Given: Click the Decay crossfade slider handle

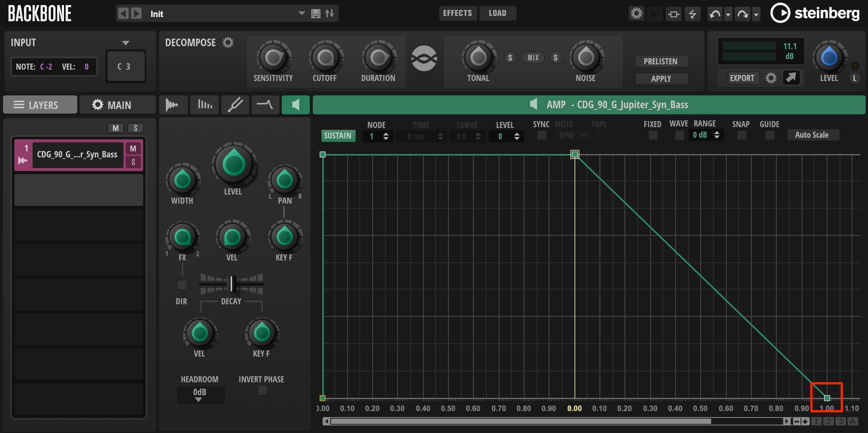Looking at the screenshot, I should (232, 284).
